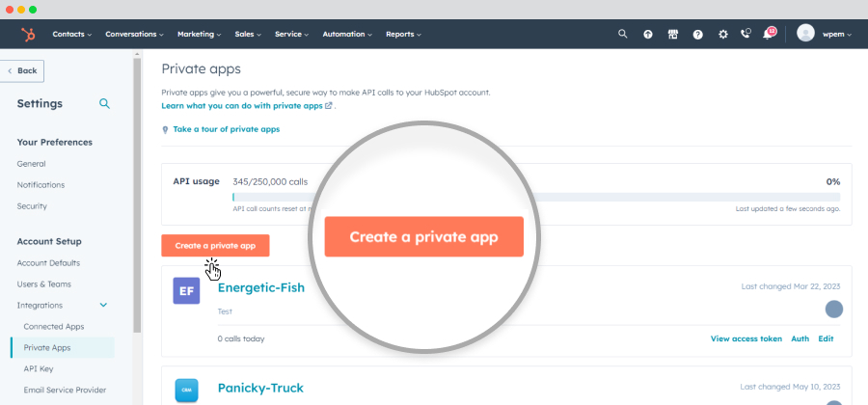Image resolution: width=868 pixels, height=405 pixels.
Task: Open the help question mark icon
Action: click(x=698, y=35)
